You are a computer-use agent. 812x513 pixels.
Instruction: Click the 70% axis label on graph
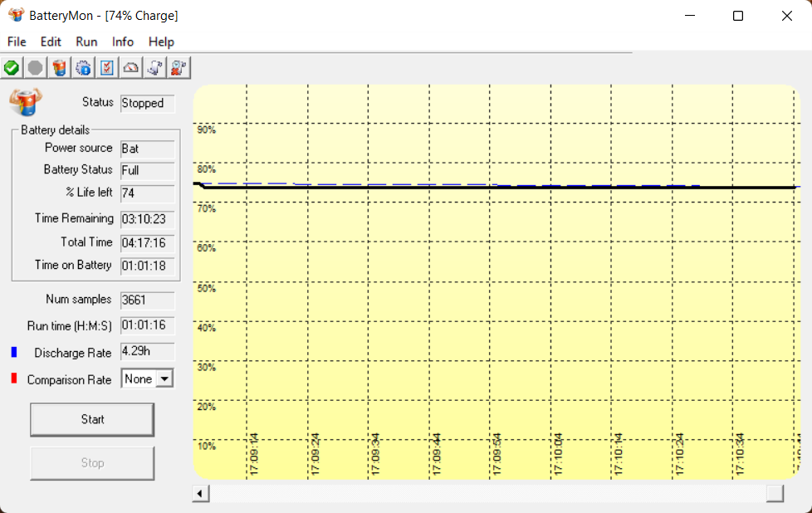click(x=206, y=208)
